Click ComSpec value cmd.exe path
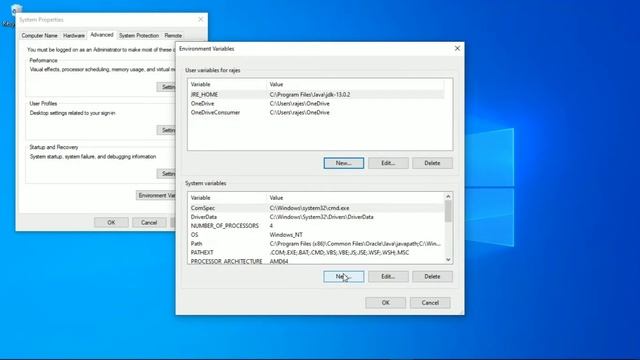This screenshot has width=640, height=360. coord(309,208)
